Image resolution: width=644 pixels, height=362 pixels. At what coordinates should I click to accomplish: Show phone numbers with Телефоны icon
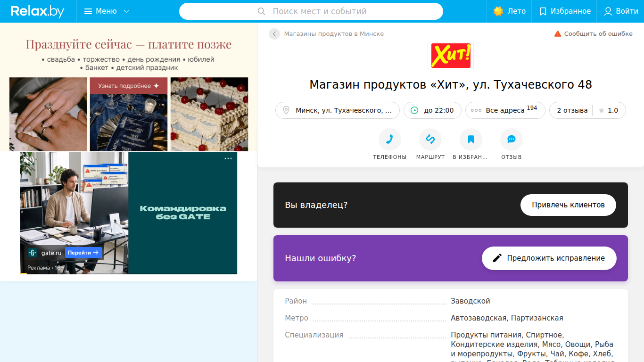tap(390, 140)
